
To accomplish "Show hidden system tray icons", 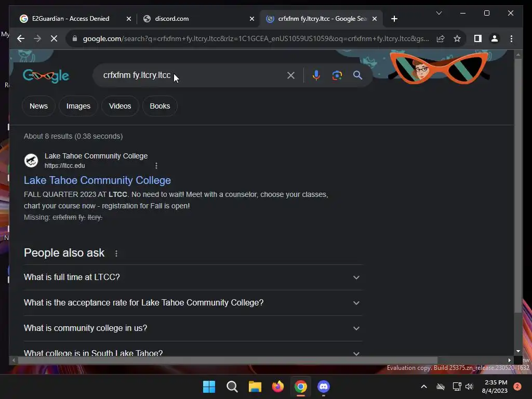I will coord(424,387).
